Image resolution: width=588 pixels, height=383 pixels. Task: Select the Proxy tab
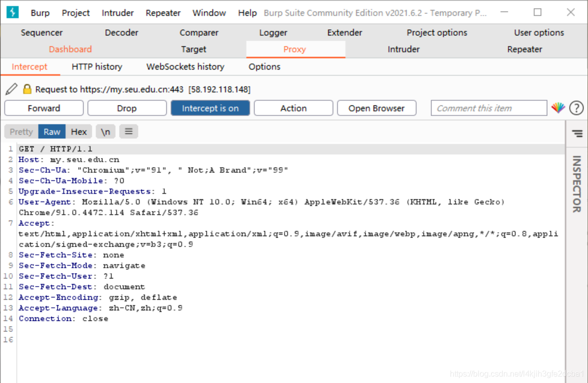pos(295,49)
